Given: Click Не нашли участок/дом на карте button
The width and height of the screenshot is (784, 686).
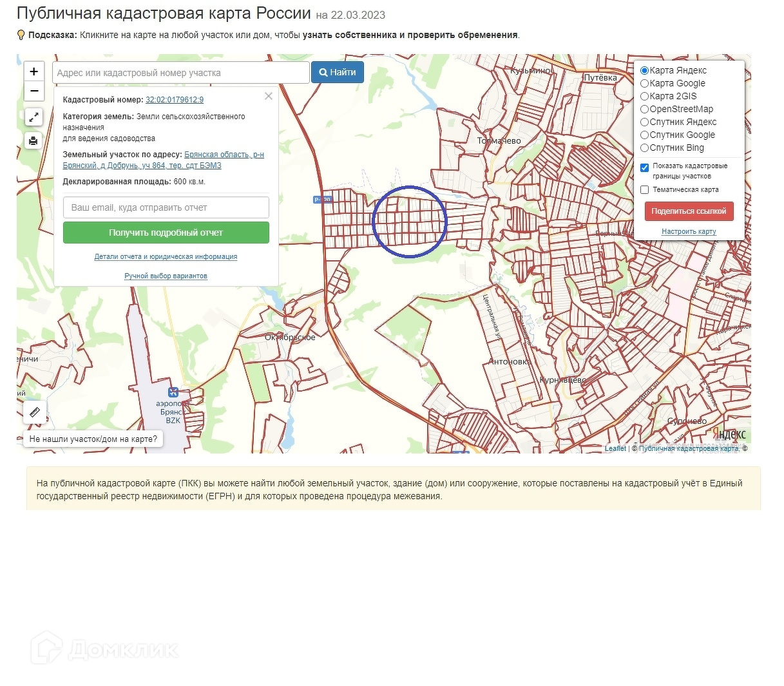Looking at the screenshot, I should pos(93,439).
